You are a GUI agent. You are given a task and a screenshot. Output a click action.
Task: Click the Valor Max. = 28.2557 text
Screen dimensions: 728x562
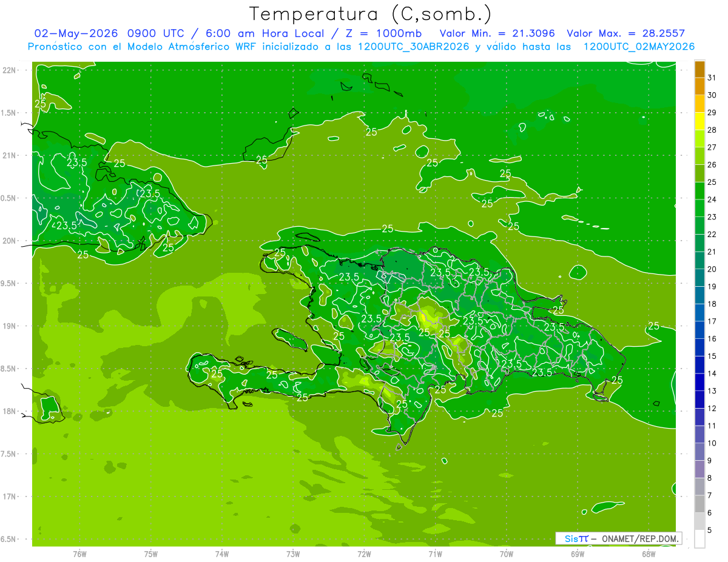(625, 33)
